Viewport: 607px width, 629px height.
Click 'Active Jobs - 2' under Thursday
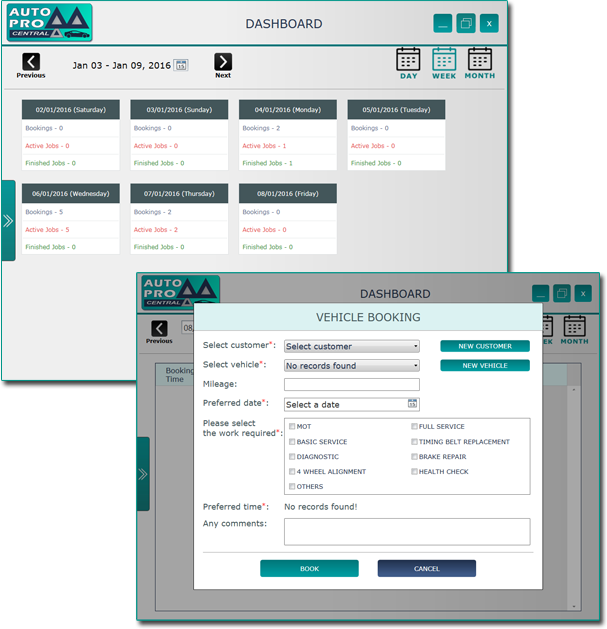tap(156, 229)
